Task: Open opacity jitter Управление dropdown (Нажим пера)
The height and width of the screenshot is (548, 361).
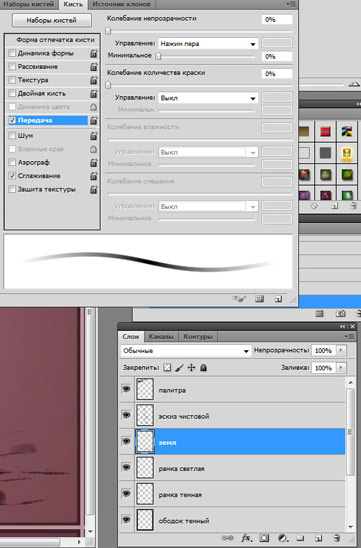Action: pyautogui.click(x=208, y=44)
